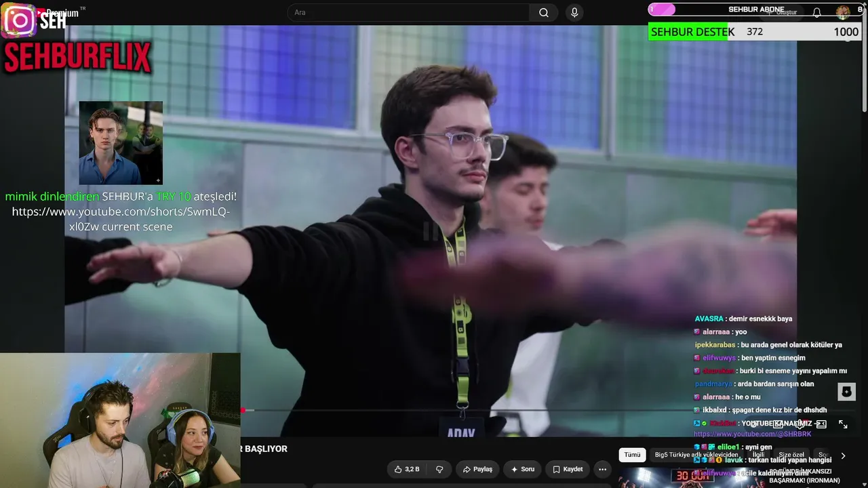Select the Tümü filter chip
This screenshot has width=868, height=488.
pyautogui.click(x=632, y=455)
